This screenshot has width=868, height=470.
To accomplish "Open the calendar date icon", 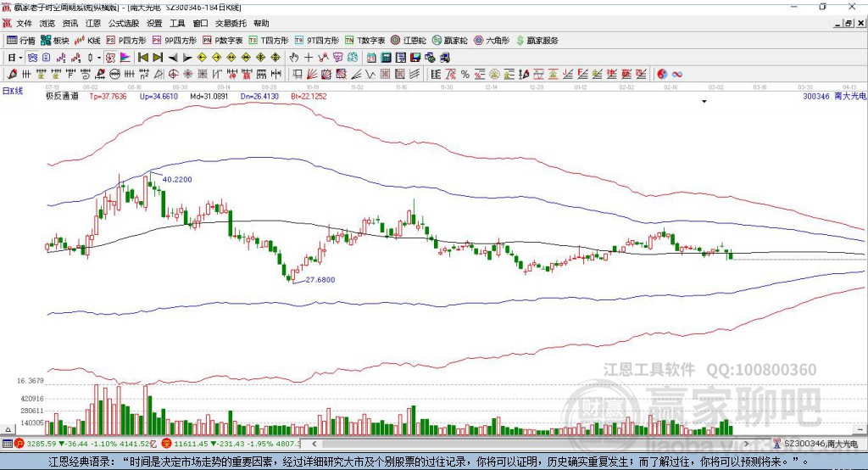I will point(371,58).
